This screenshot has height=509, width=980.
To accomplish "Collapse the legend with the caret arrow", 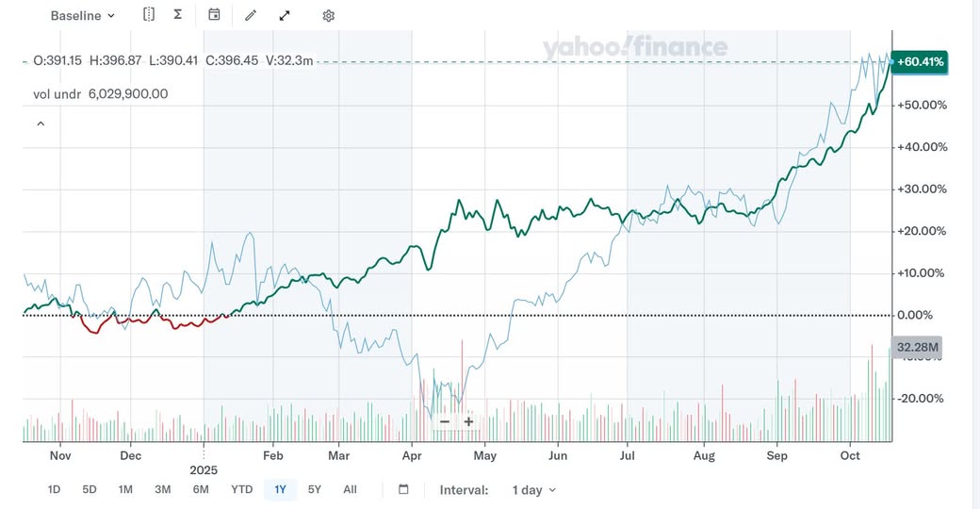I will pos(41,123).
